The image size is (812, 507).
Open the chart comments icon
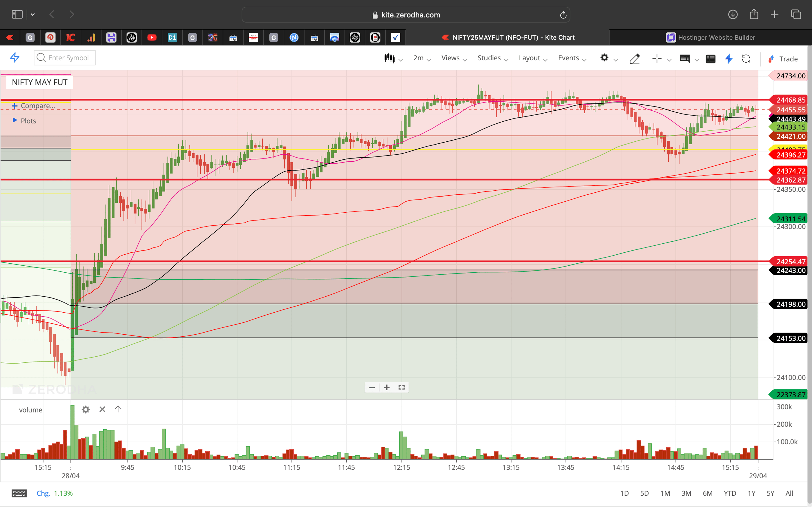[685, 59]
